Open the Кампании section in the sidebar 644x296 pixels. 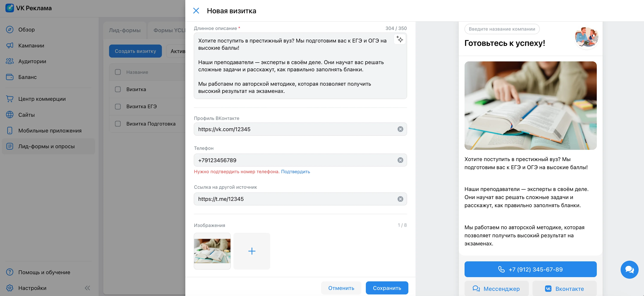(x=31, y=45)
